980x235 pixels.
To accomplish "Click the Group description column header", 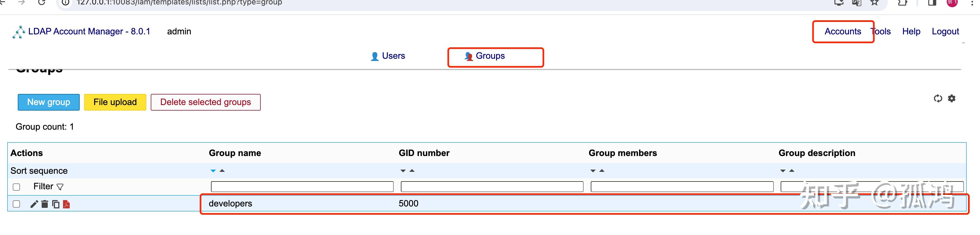I will 817,153.
